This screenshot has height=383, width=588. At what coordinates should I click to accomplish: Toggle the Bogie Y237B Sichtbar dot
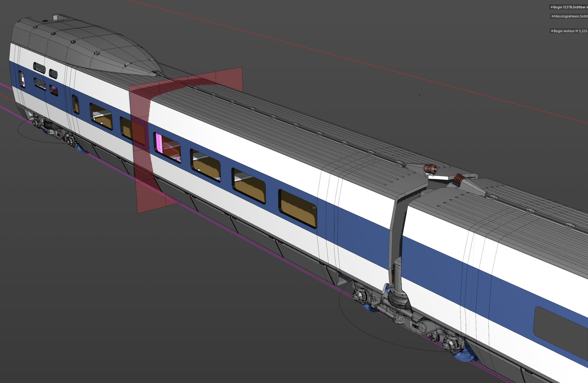tap(551, 7)
